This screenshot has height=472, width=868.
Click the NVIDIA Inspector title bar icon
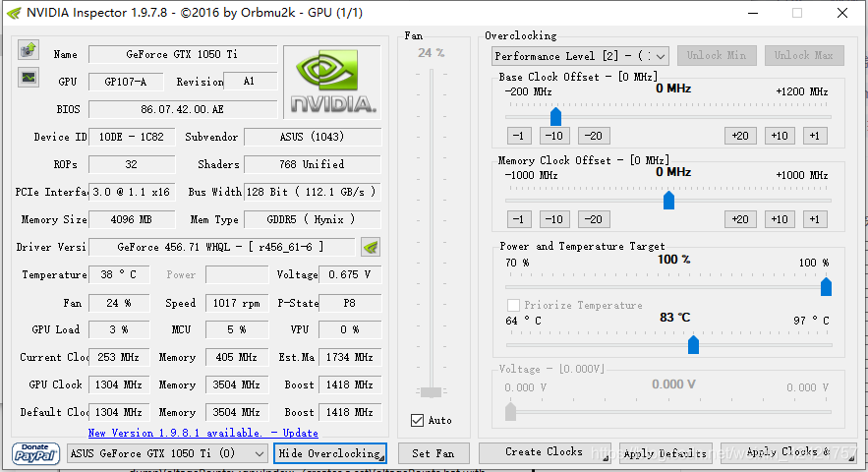(14, 13)
